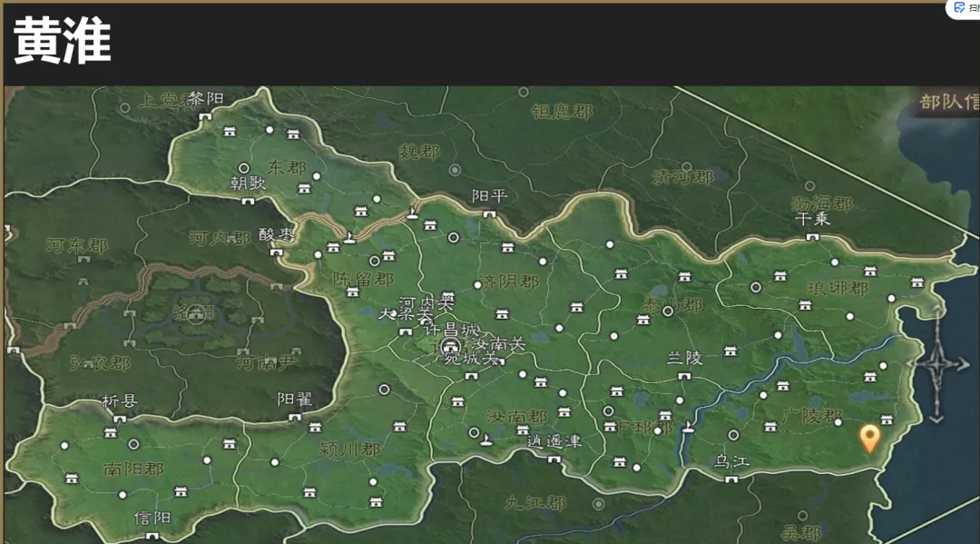The image size is (980, 544).
Task: Click the 阳平 town label
Action: 489,196
